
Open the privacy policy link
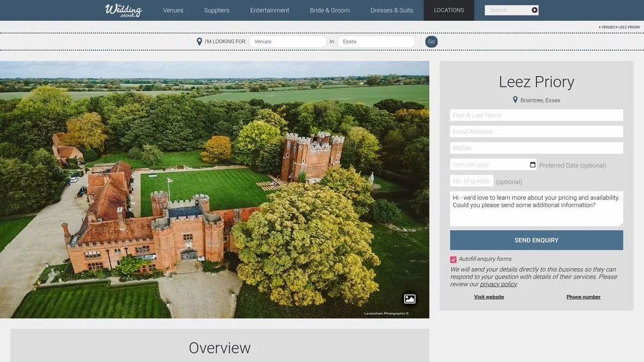coord(498,284)
